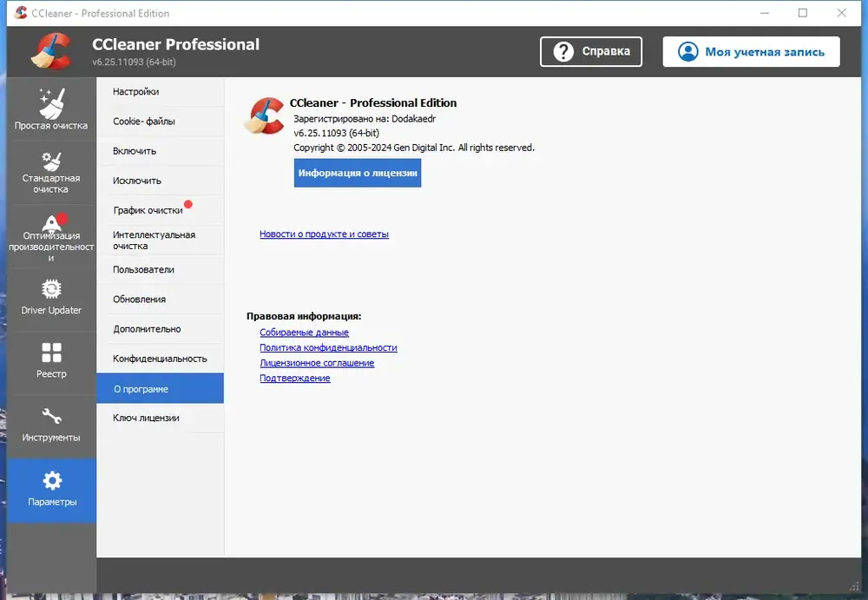Screen dimensions: 868x600
Task: Open График очистки tab
Action: click(161, 210)
